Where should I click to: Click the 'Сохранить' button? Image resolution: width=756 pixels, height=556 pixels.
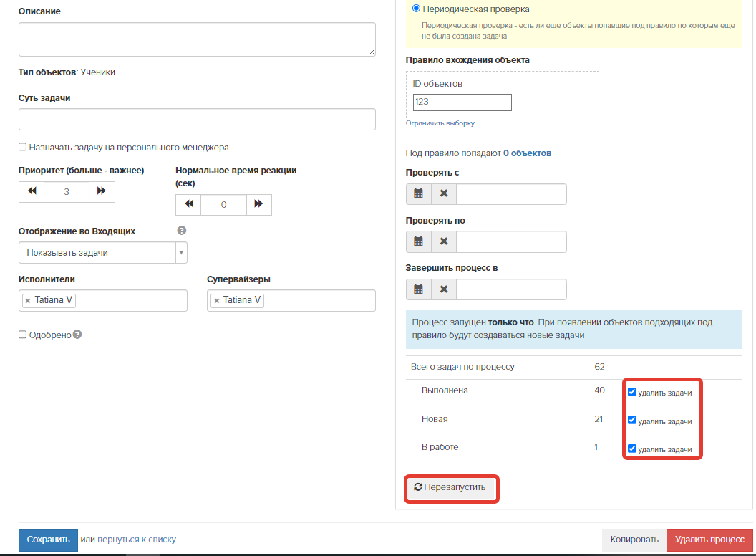click(48, 540)
